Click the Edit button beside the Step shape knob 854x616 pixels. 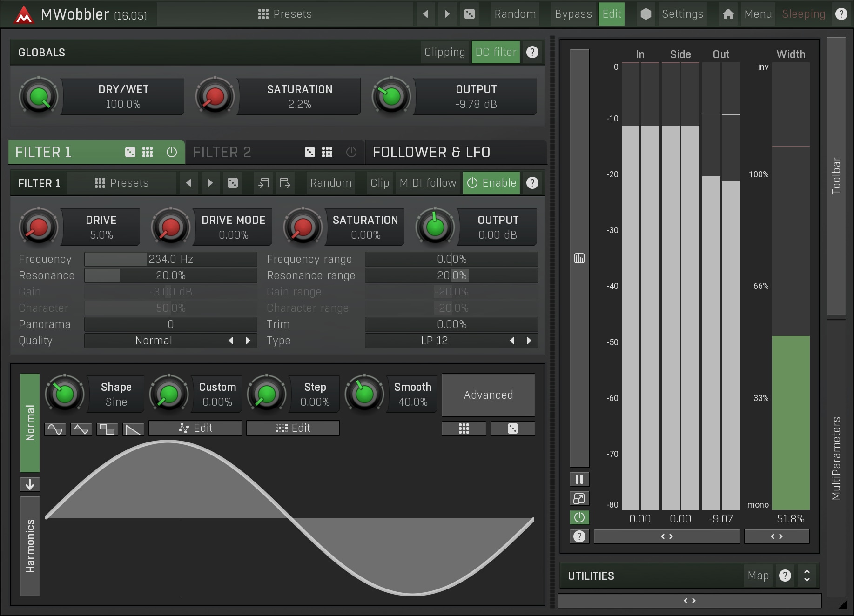coord(293,428)
